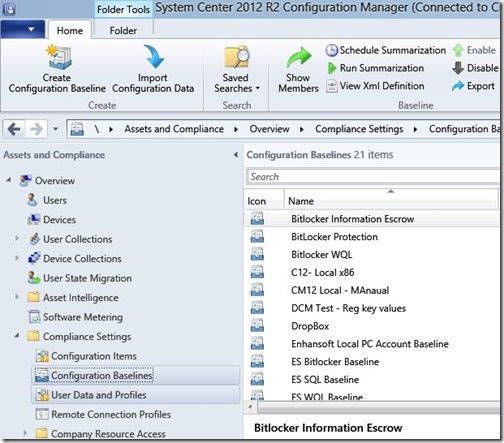Image resolution: width=504 pixels, height=443 pixels.
Task: Expand arrow after Overview breadcrumb
Action: (x=302, y=129)
